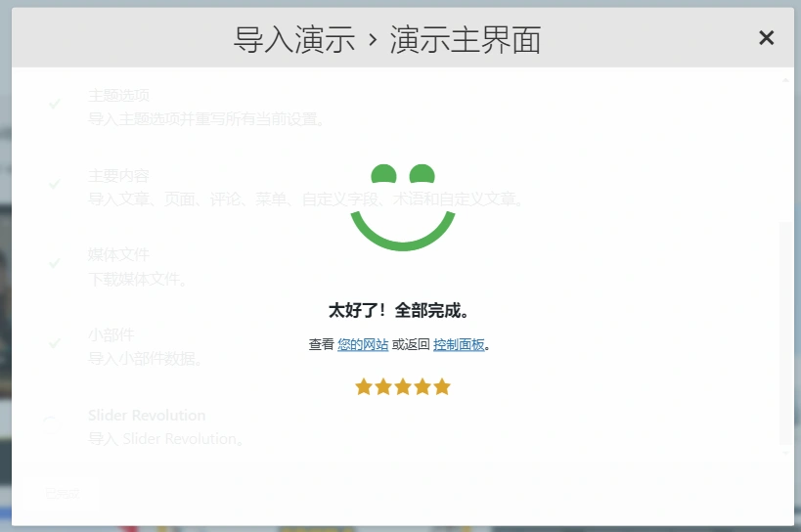801x532 pixels.
Task: Click faded 主要内容 list item
Action: pyautogui.click(x=305, y=188)
